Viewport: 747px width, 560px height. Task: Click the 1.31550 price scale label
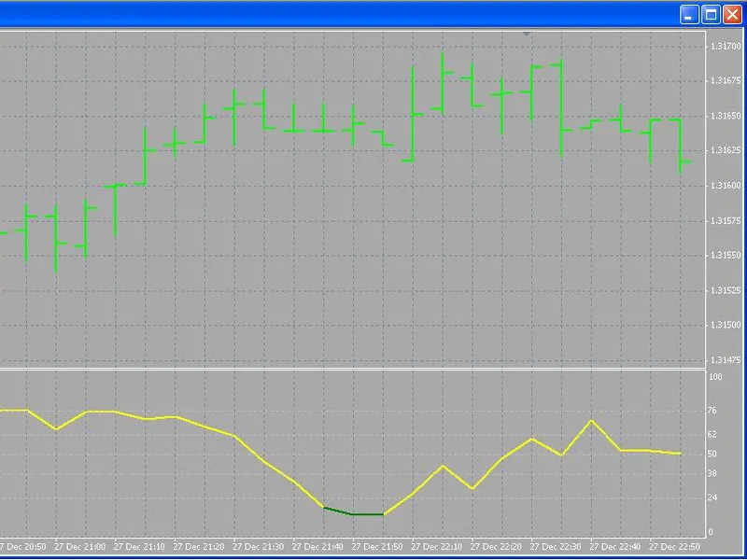pos(726,255)
